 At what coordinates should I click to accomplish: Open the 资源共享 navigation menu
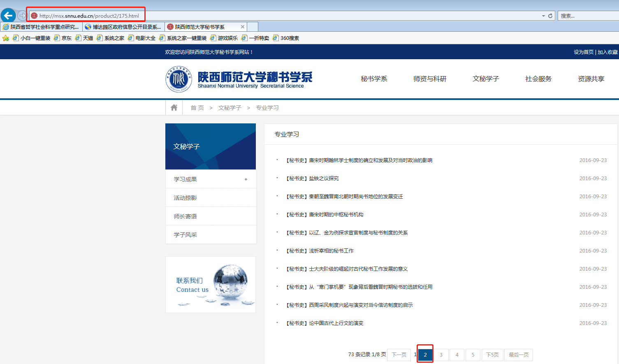(x=591, y=79)
